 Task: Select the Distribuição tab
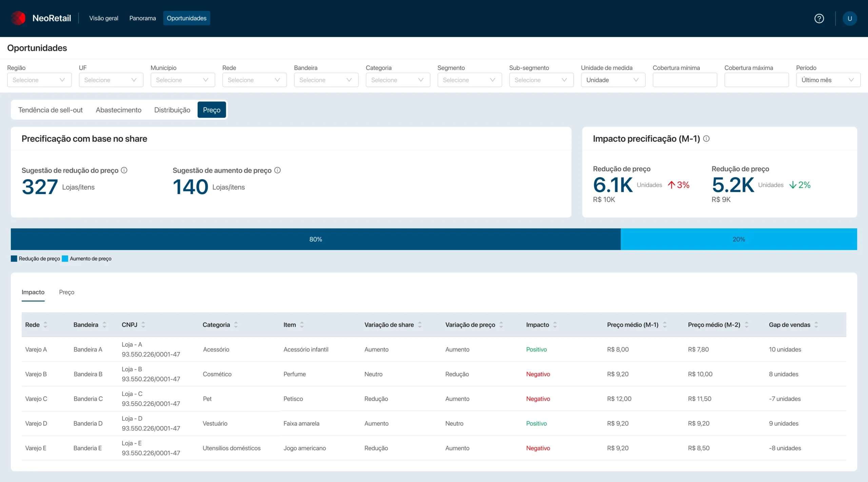pos(172,110)
